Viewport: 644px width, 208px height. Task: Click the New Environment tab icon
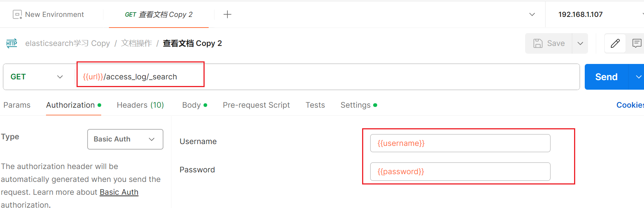17,14
